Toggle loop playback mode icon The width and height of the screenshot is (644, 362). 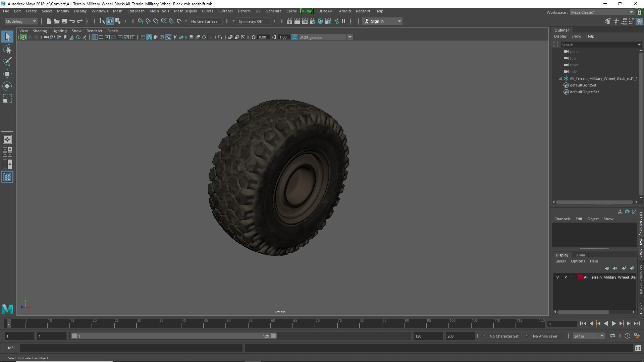tap(612, 336)
